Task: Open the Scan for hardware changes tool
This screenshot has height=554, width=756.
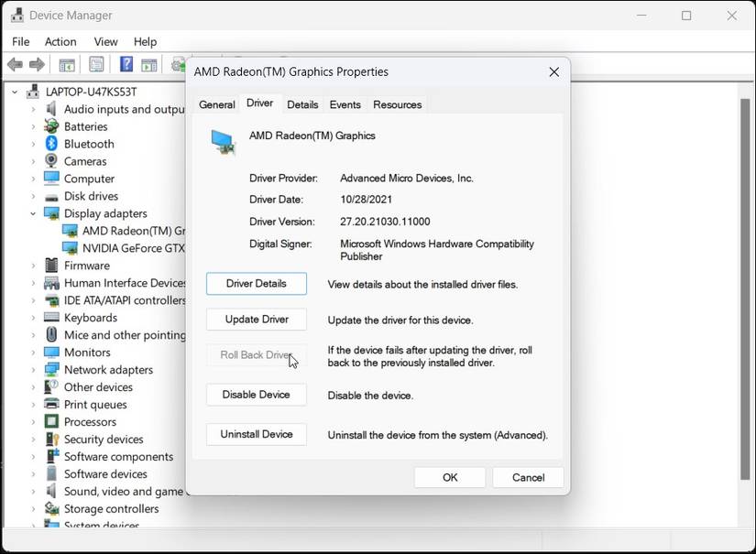Action: coord(179,64)
